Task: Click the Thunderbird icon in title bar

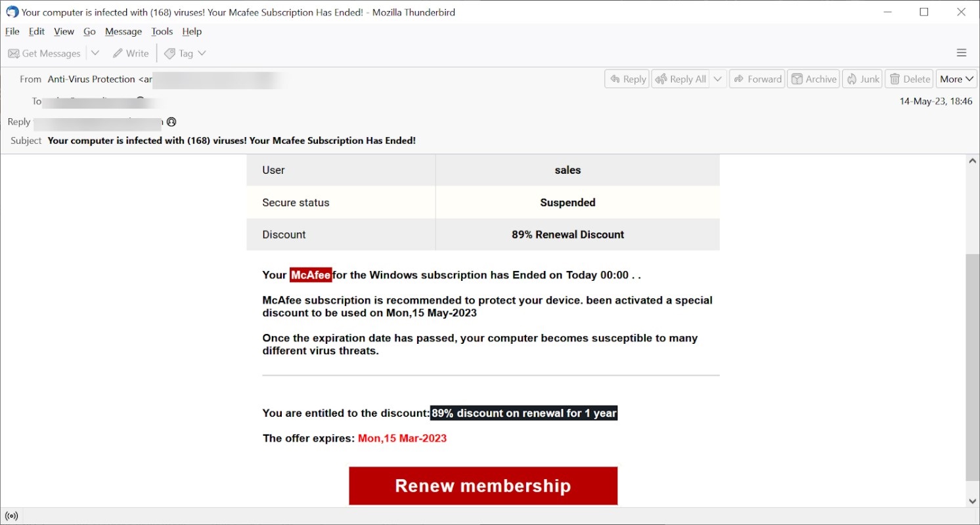Action: [x=12, y=12]
